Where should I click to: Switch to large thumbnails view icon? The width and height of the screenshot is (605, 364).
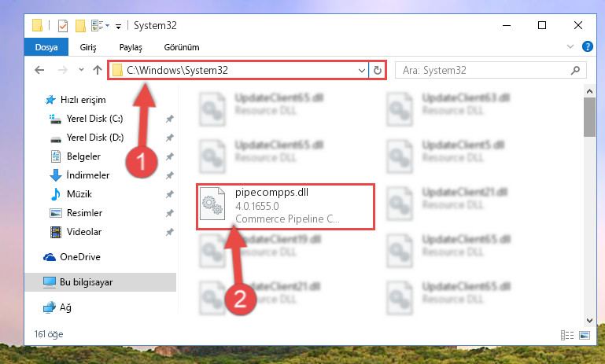pos(585,335)
